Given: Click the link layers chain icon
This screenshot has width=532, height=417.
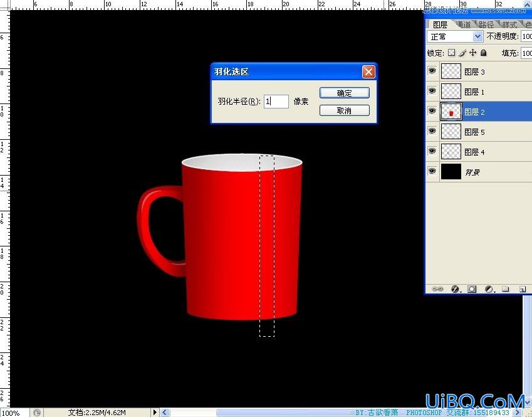Looking at the screenshot, I should coord(437,289).
